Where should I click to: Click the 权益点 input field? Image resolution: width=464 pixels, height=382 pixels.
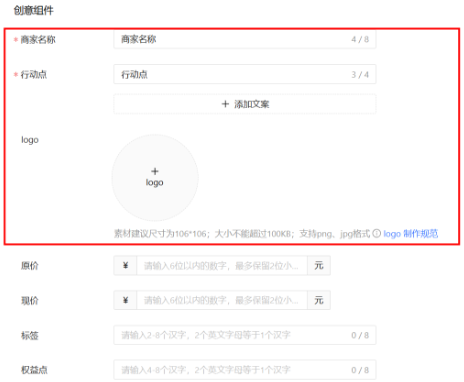click(x=245, y=370)
